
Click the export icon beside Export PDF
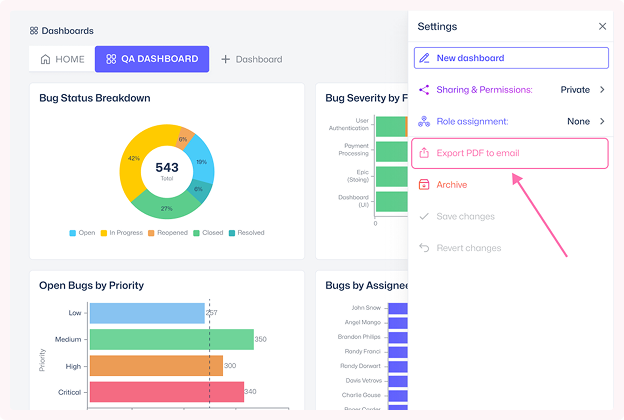coord(424,153)
